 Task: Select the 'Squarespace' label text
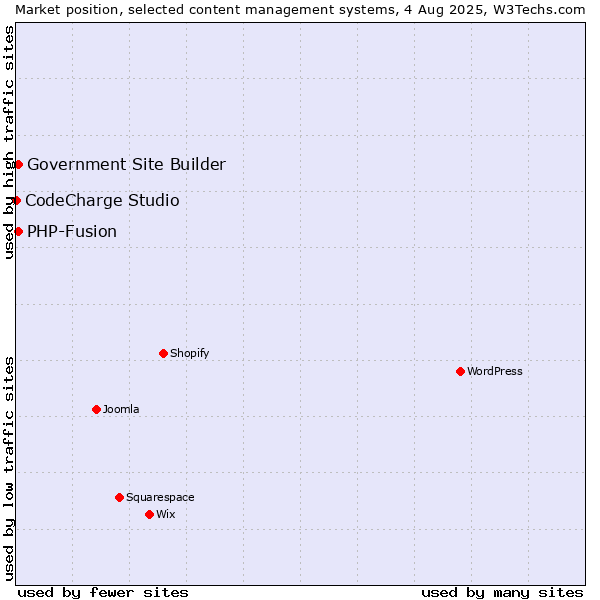point(160,497)
